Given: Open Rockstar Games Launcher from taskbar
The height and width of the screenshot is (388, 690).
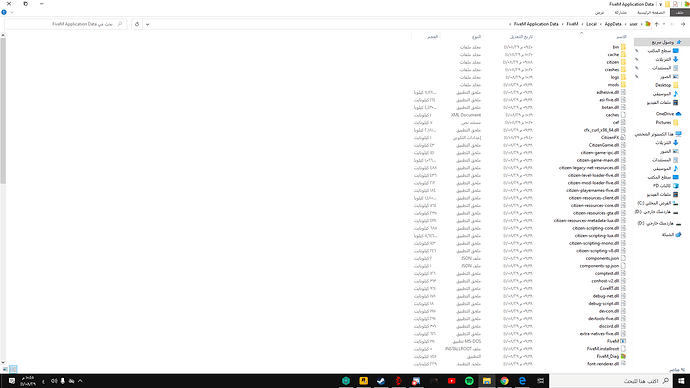Looking at the screenshot, I should 363,381.
